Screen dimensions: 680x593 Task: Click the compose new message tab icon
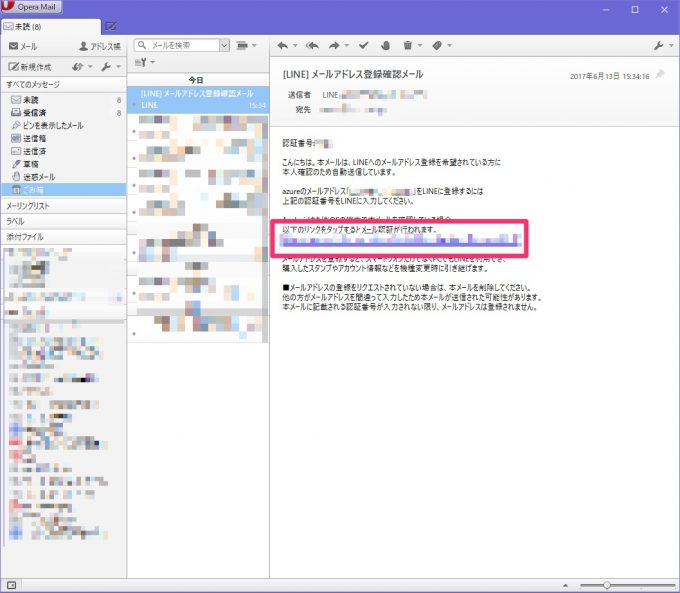pyautogui.click(x=111, y=27)
